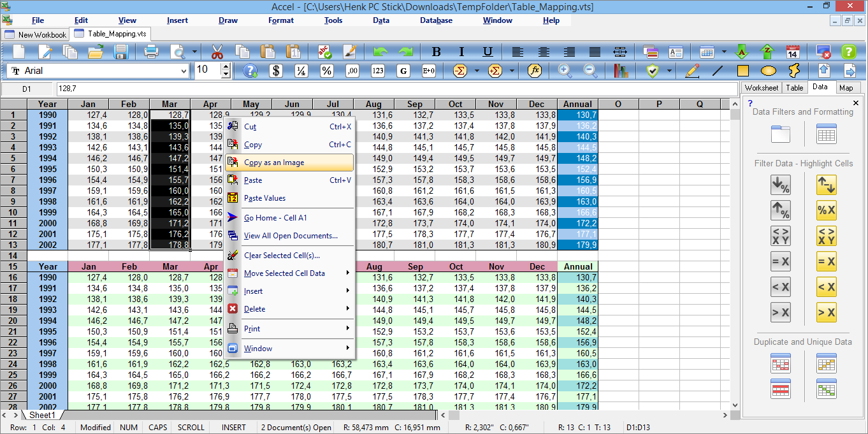868x434 pixels.
Task: Toggle Underline formatting
Action: click(488, 52)
